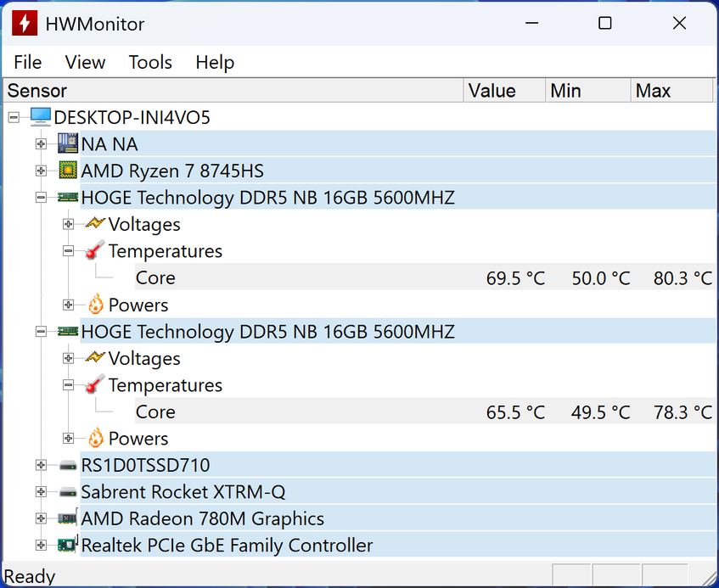Viewport: 719px width, 588px height.
Task: Maximize the HWMonitor window
Action: tap(605, 23)
